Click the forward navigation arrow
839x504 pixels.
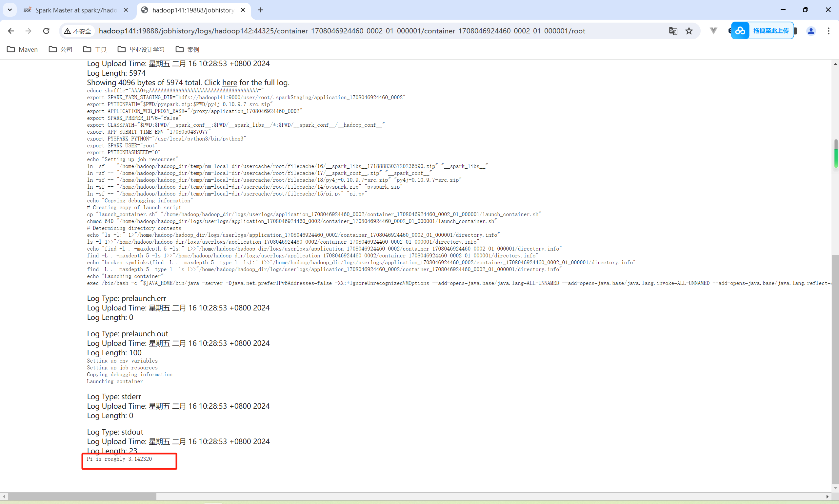29,31
